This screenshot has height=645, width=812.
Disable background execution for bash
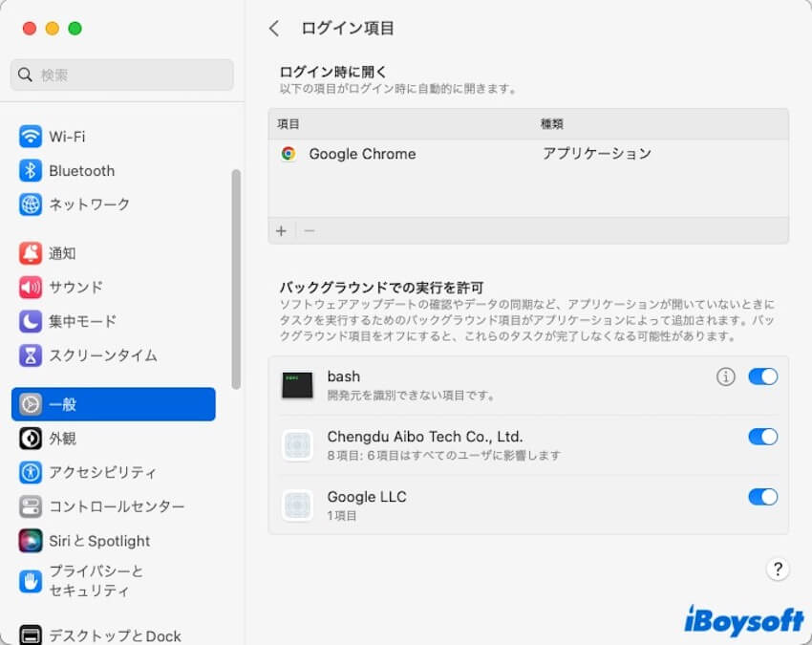tap(763, 376)
